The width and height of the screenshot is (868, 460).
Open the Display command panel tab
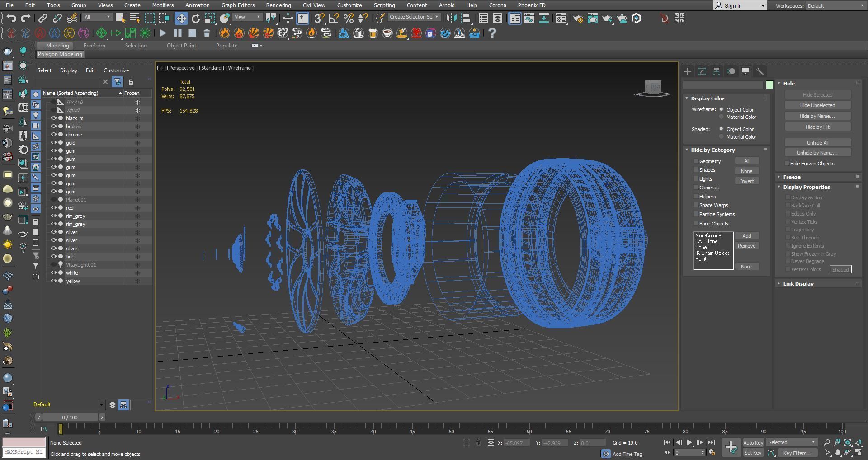pyautogui.click(x=745, y=71)
